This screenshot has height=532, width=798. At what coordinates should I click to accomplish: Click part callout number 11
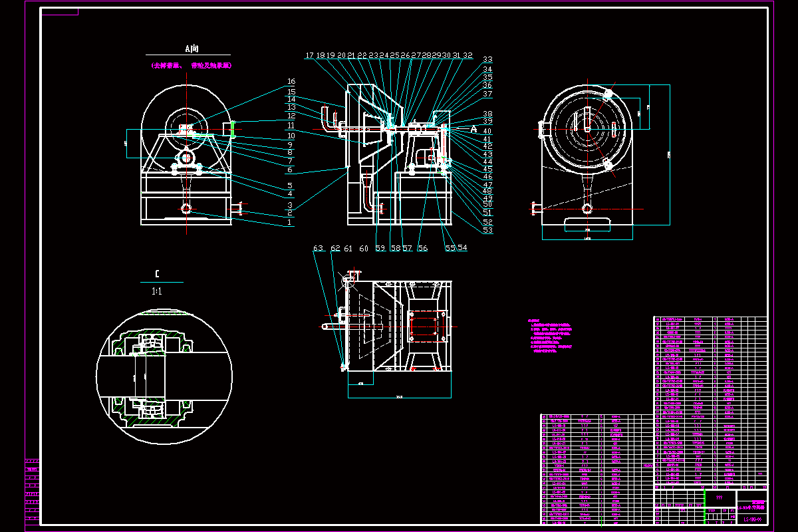291,125
